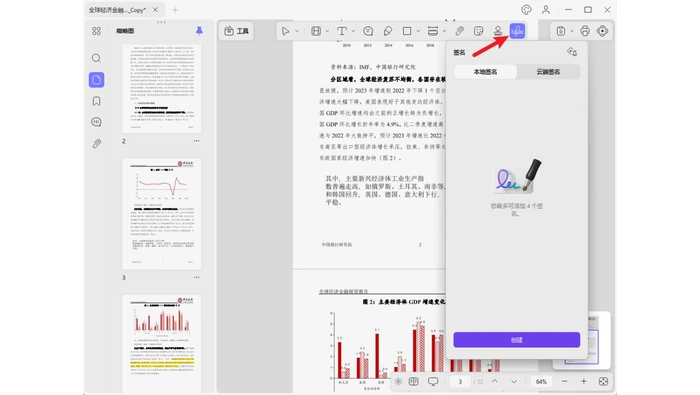Toggle the thumbnail panel pin
This screenshot has width=700, height=395.
click(x=199, y=30)
